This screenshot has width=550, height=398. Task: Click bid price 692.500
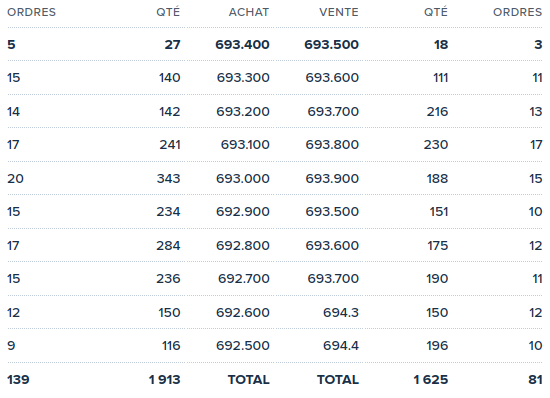click(243, 345)
